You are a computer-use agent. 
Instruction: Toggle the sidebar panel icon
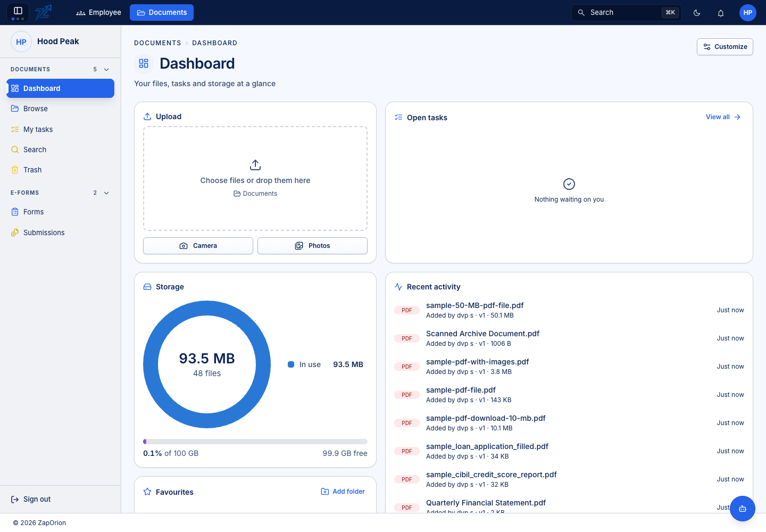click(18, 12)
